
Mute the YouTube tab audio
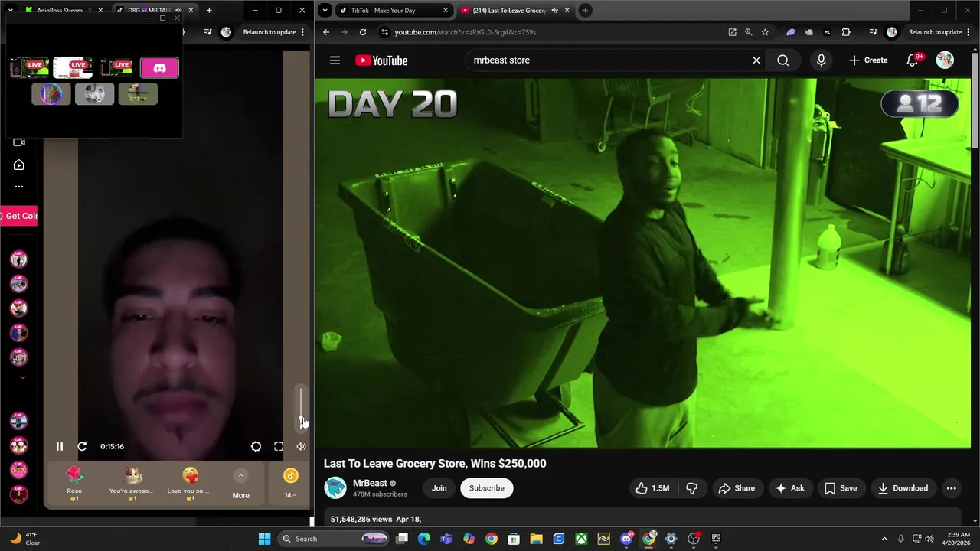pos(554,11)
